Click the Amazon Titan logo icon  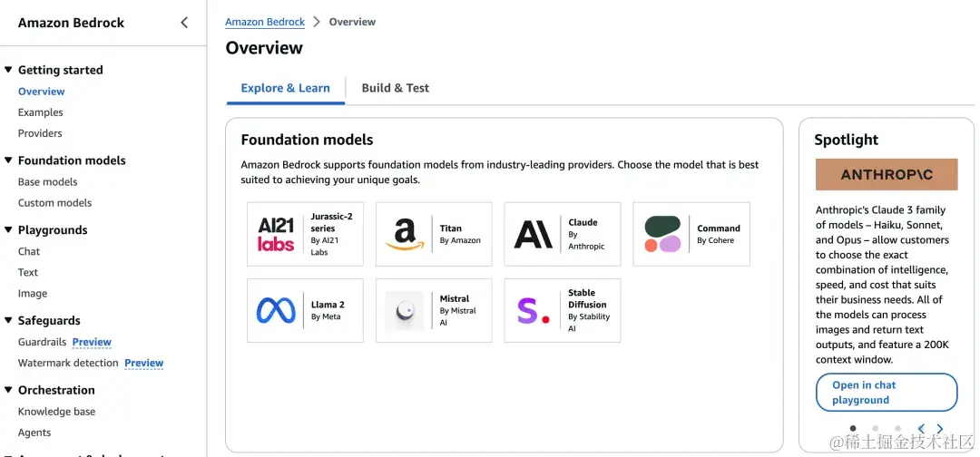pos(405,234)
